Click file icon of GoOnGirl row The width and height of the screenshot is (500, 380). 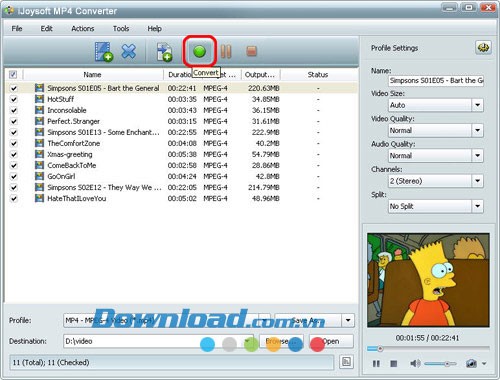[39, 176]
